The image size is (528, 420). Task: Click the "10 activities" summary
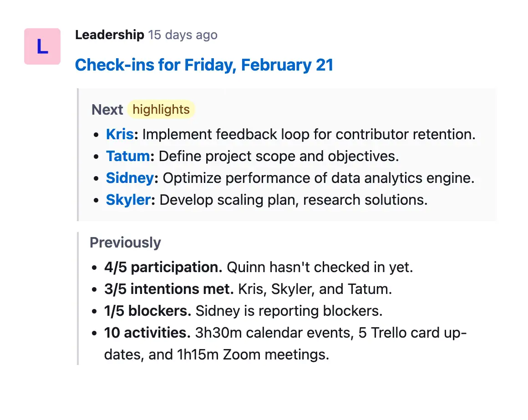pos(147,333)
